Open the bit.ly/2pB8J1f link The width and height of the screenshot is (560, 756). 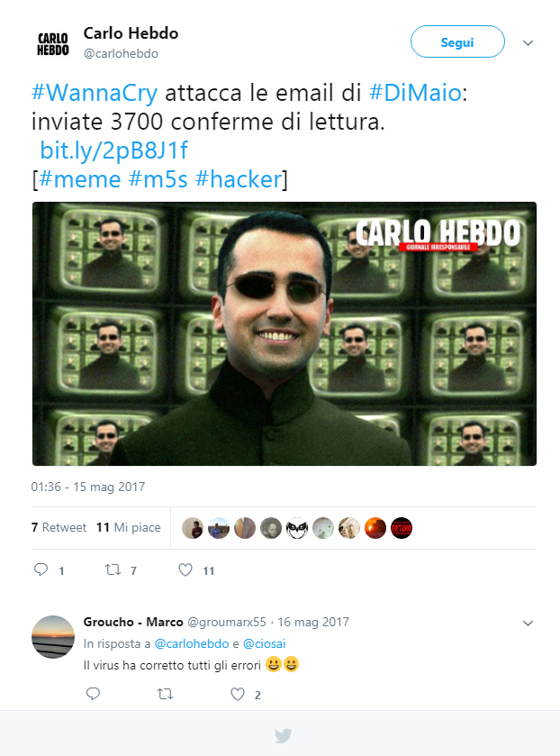click(113, 150)
